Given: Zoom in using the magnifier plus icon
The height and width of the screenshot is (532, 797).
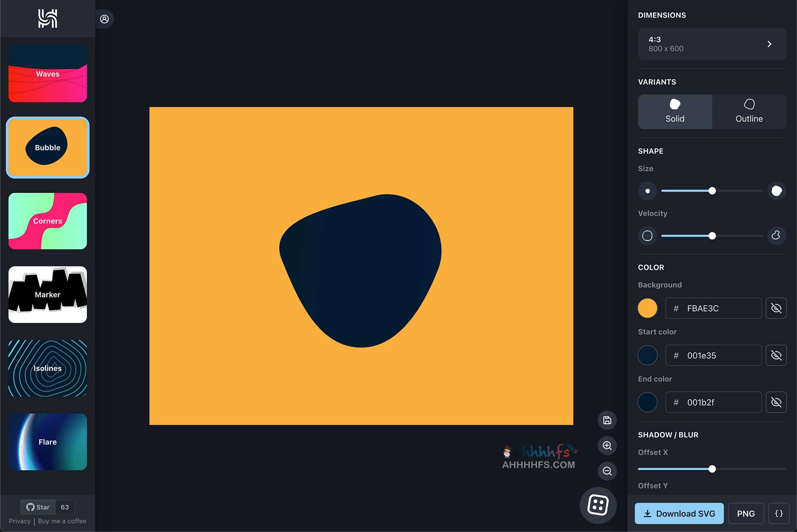Looking at the screenshot, I should coord(607,446).
